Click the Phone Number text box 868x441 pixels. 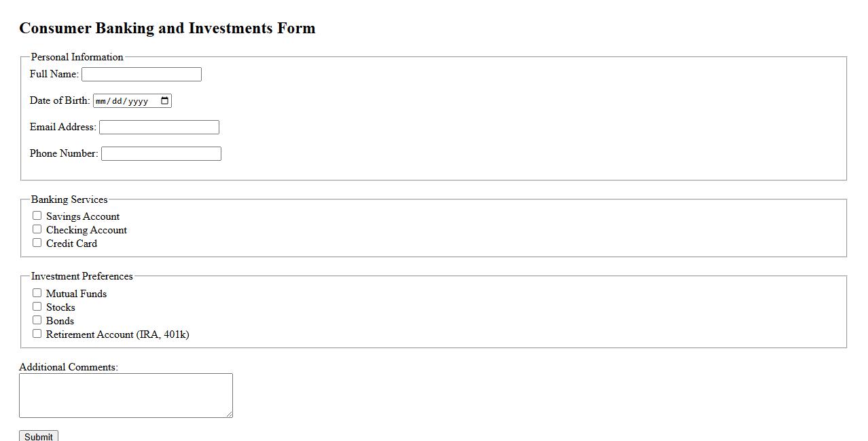point(161,154)
